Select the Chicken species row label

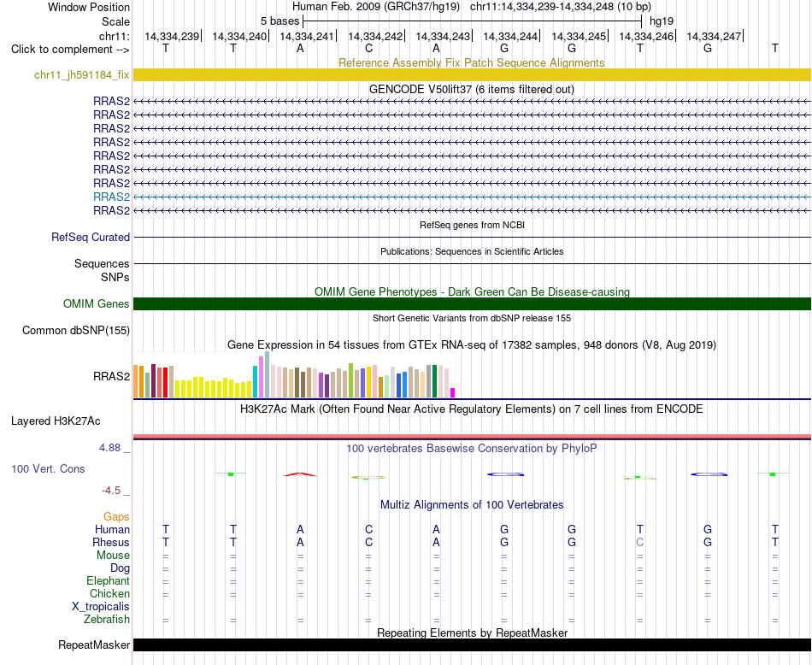(109, 593)
